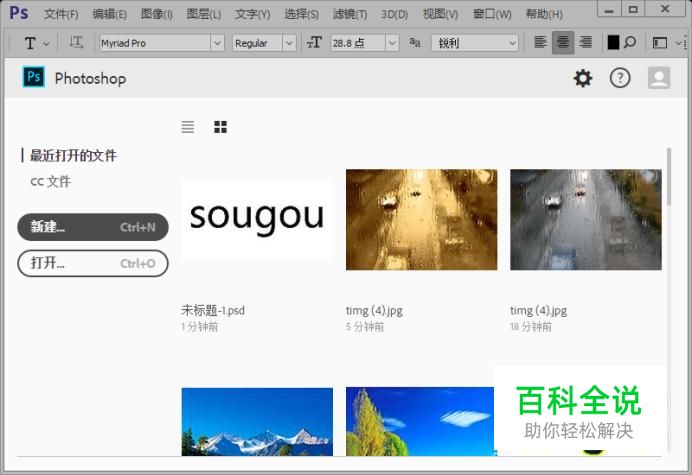The height and width of the screenshot is (475, 692).
Task: Click the 28.8 点 font size field
Action: (x=358, y=43)
